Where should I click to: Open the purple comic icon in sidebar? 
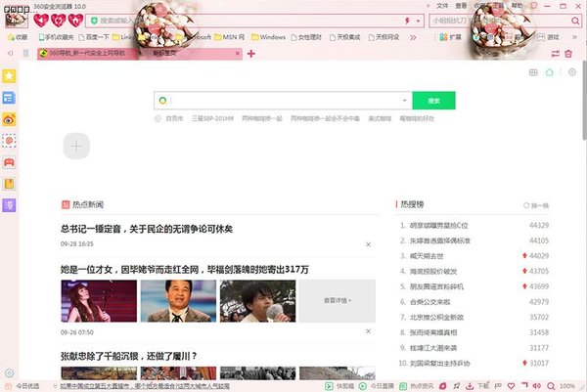pyautogui.click(x=9, y=205)
